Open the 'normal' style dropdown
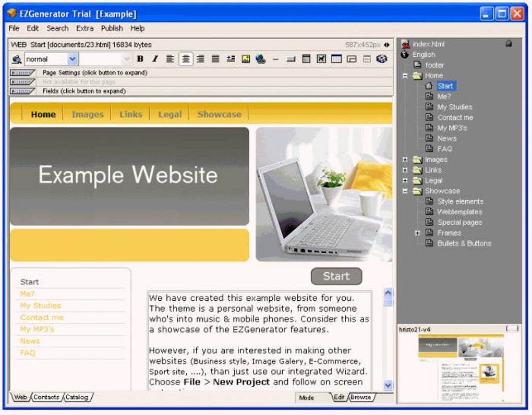 (72, 59)
